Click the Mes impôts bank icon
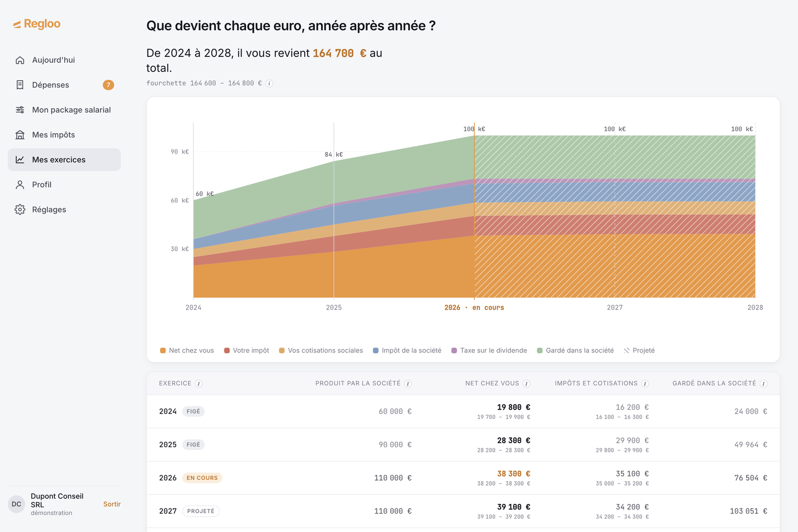 tap(20, 135)
